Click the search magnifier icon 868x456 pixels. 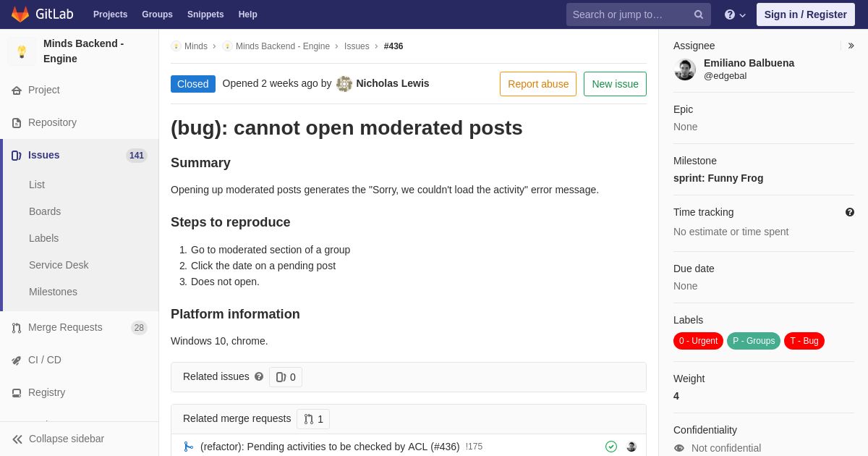point(699,14)
